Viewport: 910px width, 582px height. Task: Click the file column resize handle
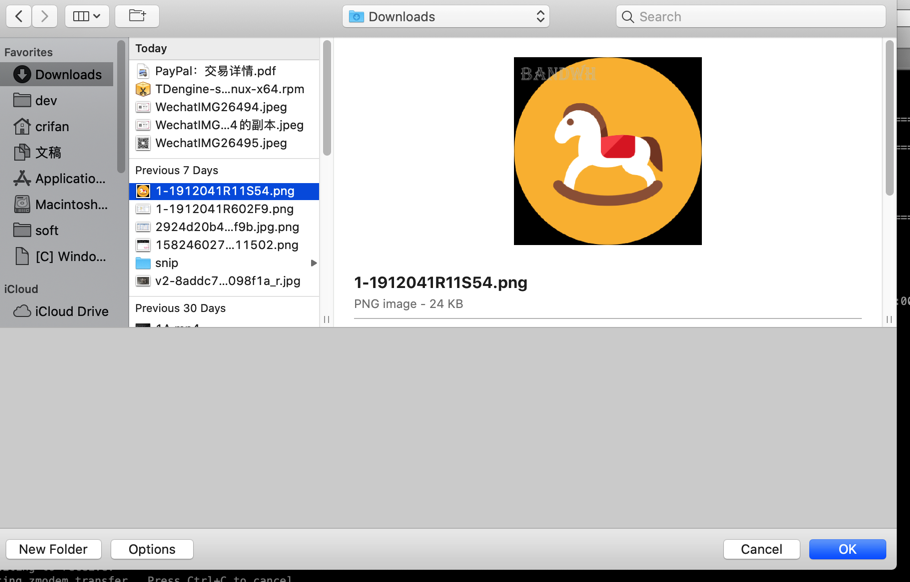pos(327,320)
